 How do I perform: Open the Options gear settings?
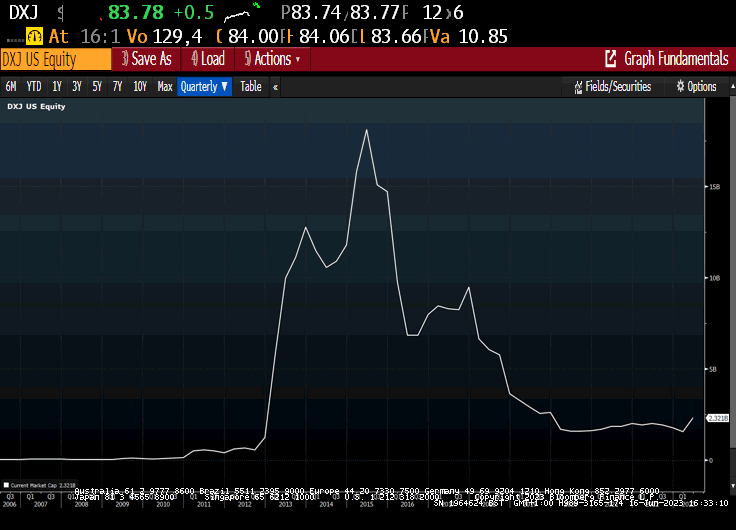681,87
